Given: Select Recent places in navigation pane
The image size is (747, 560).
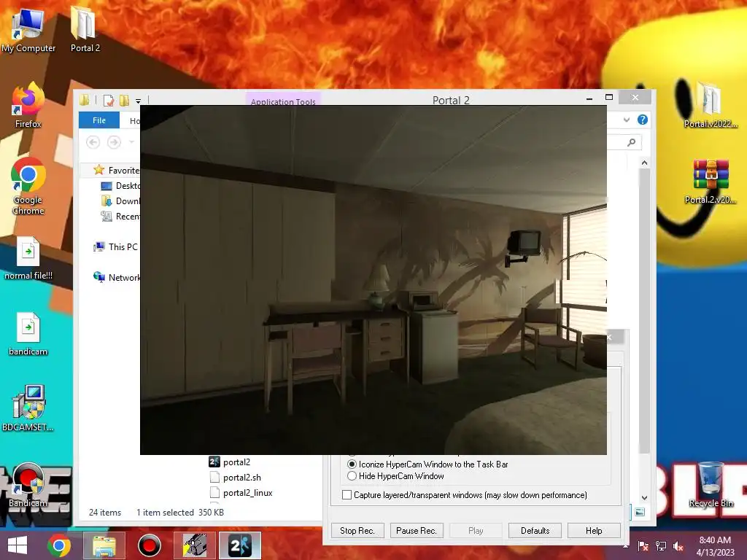Looking at the screenshot, I should click(x=120, y=216).
